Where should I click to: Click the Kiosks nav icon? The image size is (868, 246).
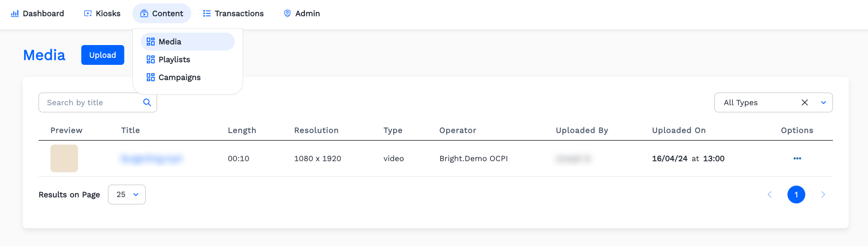tap(88, 13)
